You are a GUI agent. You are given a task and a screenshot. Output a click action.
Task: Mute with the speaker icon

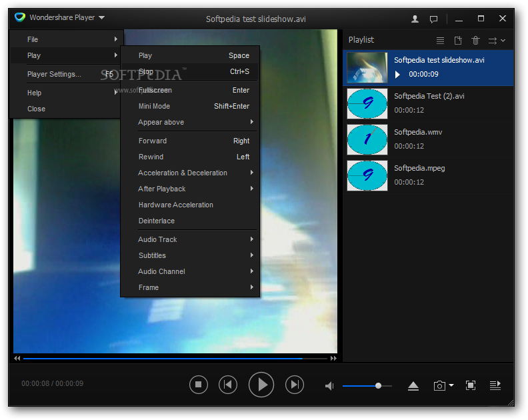pyautogui.click(x=329, y=385)
